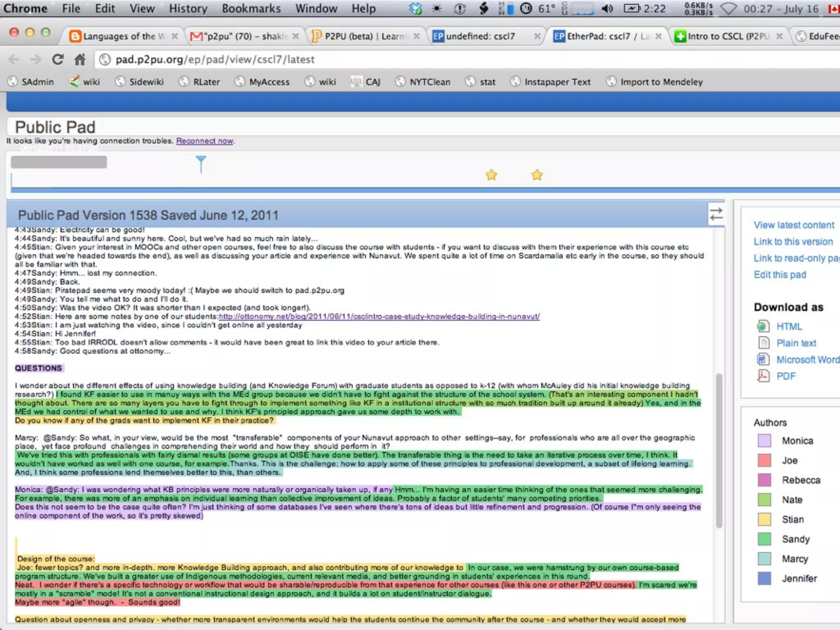Image resolution: width=840 pixels, height=630 pixels.
Task: Open the History menu
Action: [188, 9]
